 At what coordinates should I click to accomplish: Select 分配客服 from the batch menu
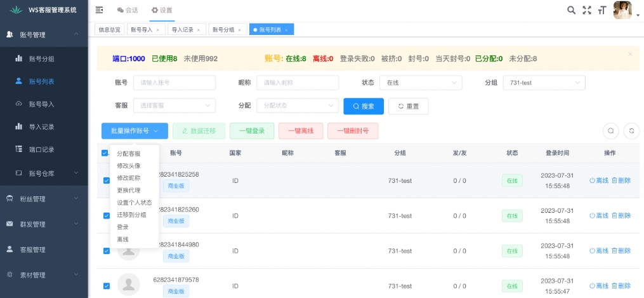tap(129, 154)
